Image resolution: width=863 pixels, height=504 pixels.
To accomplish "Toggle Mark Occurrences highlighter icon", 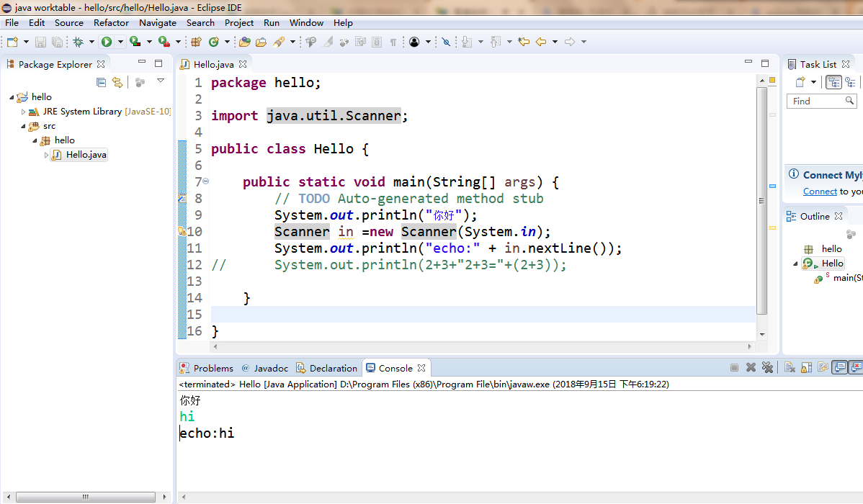I will point(328,42).
